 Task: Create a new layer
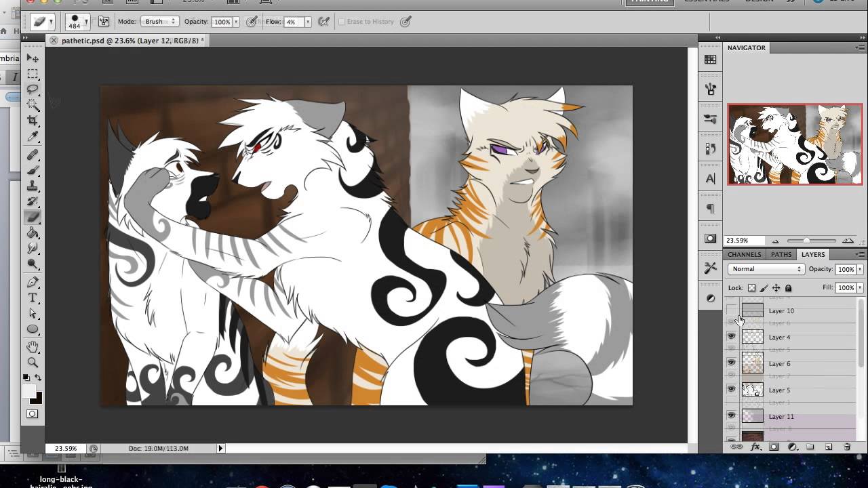(829, 447)
